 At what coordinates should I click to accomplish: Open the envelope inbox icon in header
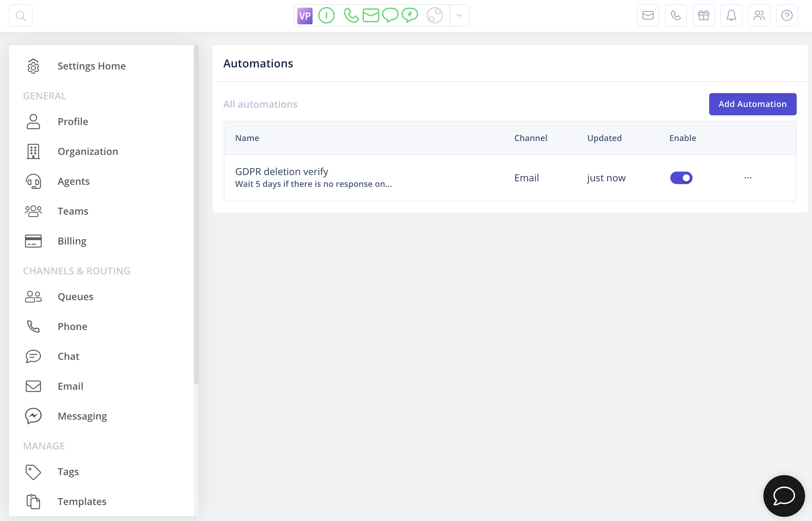648,15
